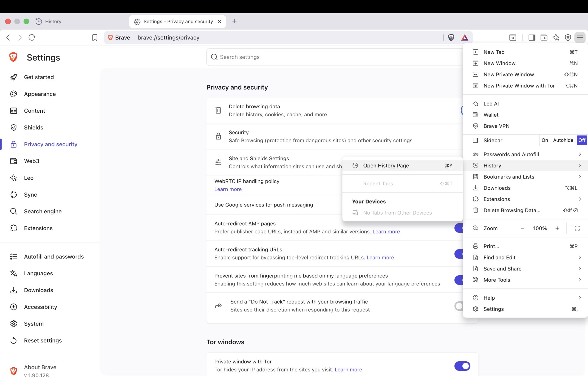Open Learn more link about Tor
This screenshot has height=382, width=588.
348,370
